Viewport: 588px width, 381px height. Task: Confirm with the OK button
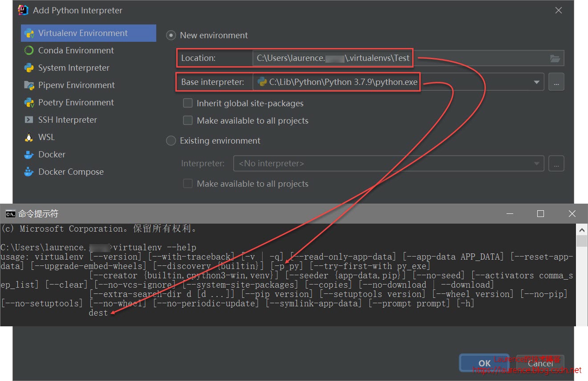coord(484,363)
